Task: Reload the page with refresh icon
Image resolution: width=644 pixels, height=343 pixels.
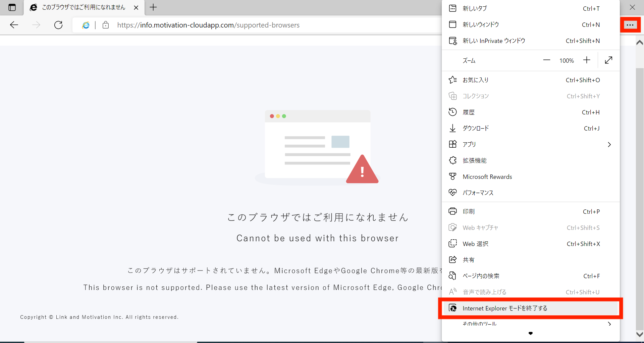Action: (x=58, y=25)
